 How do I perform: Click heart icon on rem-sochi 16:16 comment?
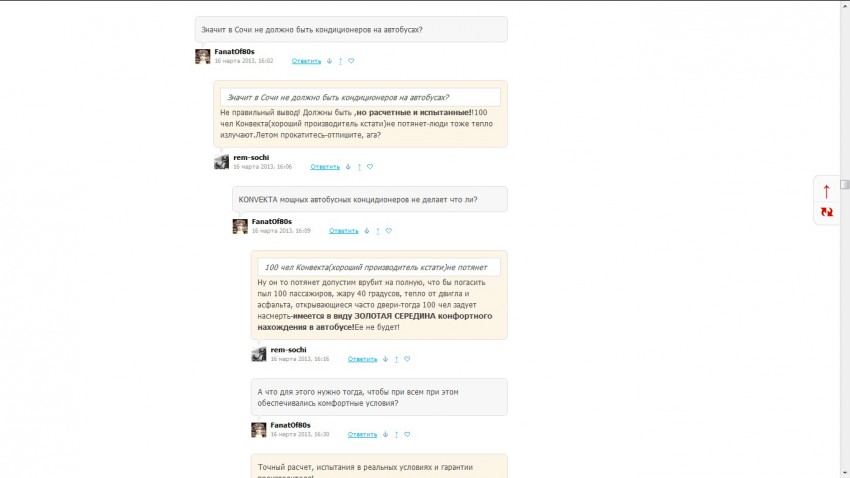pyautogui.click(x=407, y=359)
